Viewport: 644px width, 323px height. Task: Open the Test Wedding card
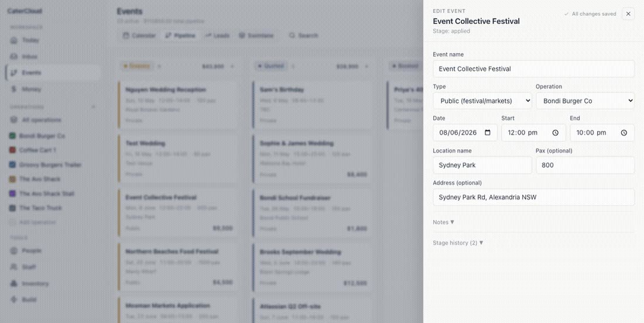(177, 159)
